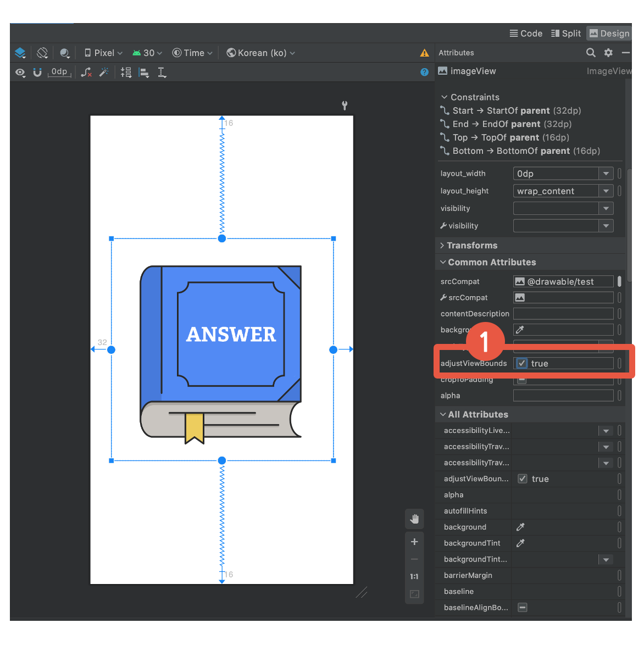644x645 pixels.
Task: Click the alpha field in Common Attributes
Action: [x=563, y=396]
